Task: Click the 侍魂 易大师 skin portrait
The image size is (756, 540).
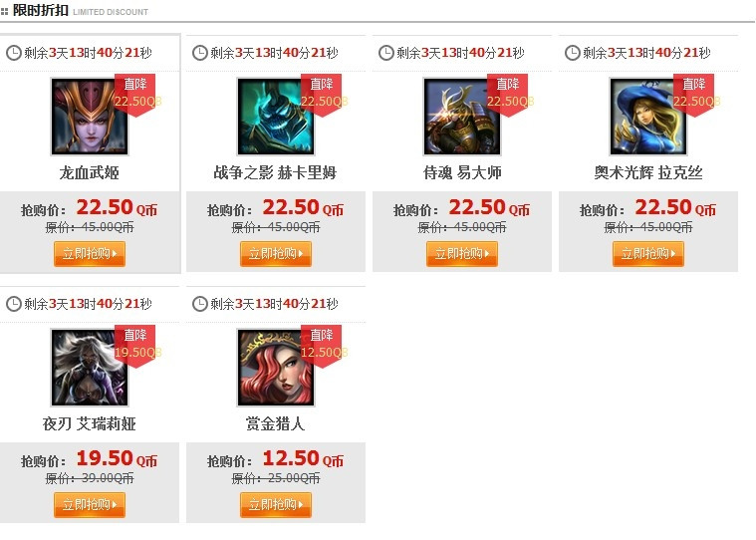Action: (462, 117)
